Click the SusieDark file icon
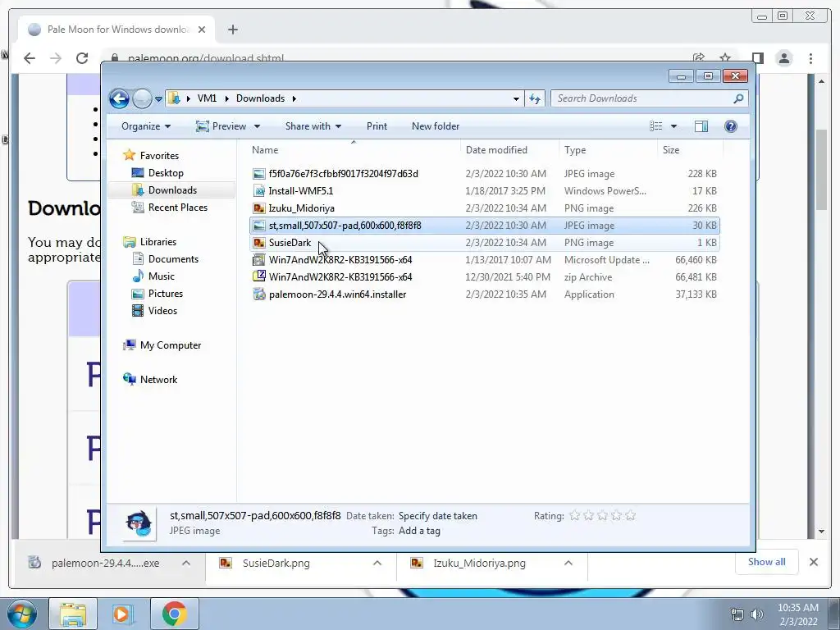Viewport: 840px width, 630px height. [259, 243]
